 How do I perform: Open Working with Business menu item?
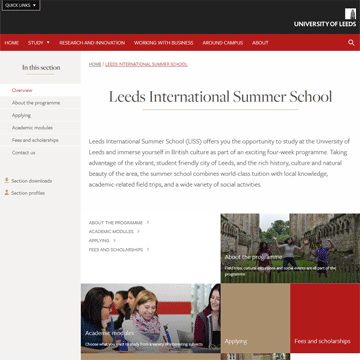163,43
